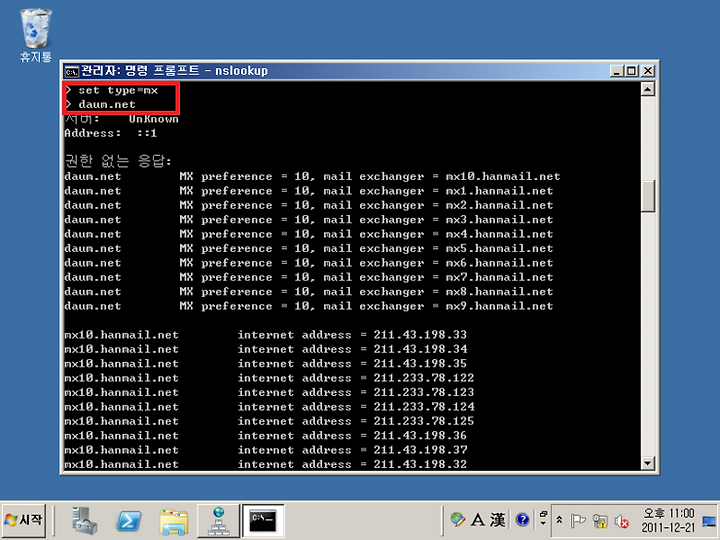Click the console scrollbar up arrow

647,89
